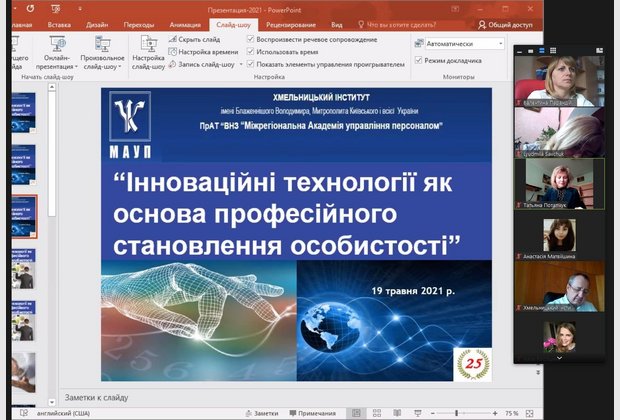Toggle the Режим докладчика checkbox

point(419,60)
